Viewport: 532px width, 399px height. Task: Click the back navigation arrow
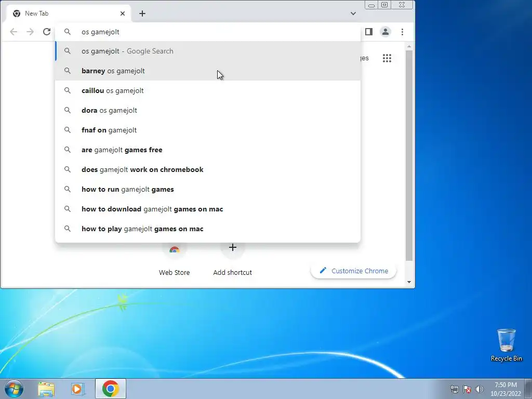pos(14,32)
